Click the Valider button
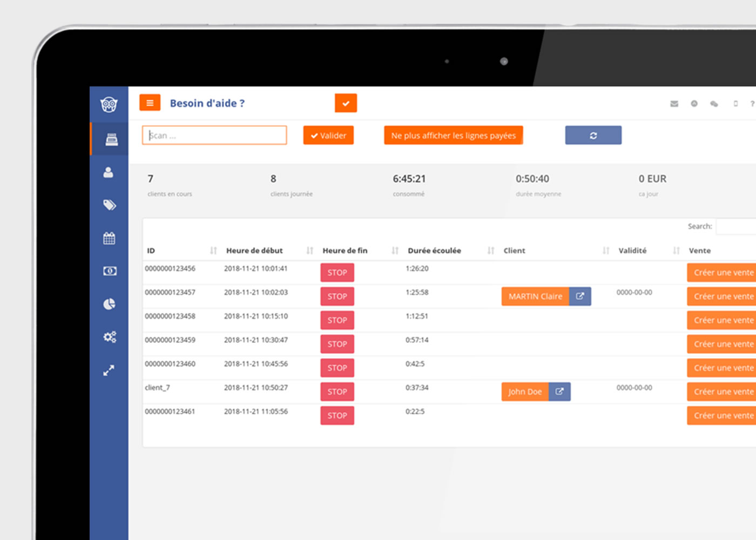756x540 pixels. [x=328, y=136]
